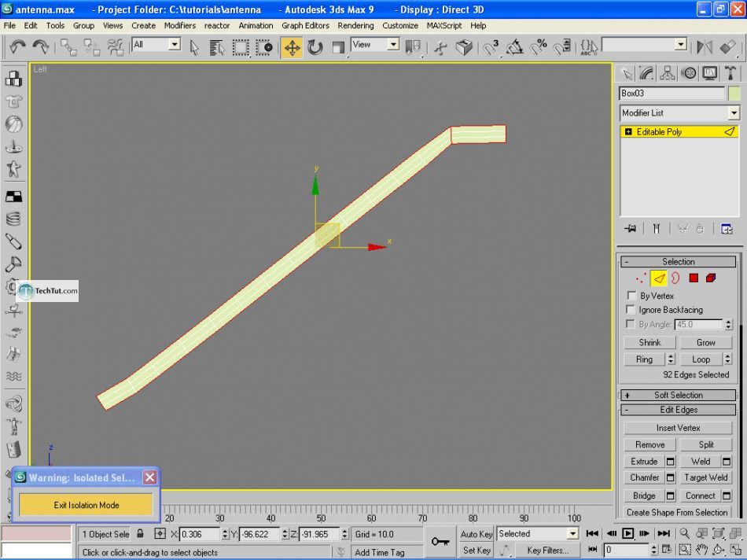
Task: Choose the Rectangular Selection Region tool
Action: tap(241, 47)
